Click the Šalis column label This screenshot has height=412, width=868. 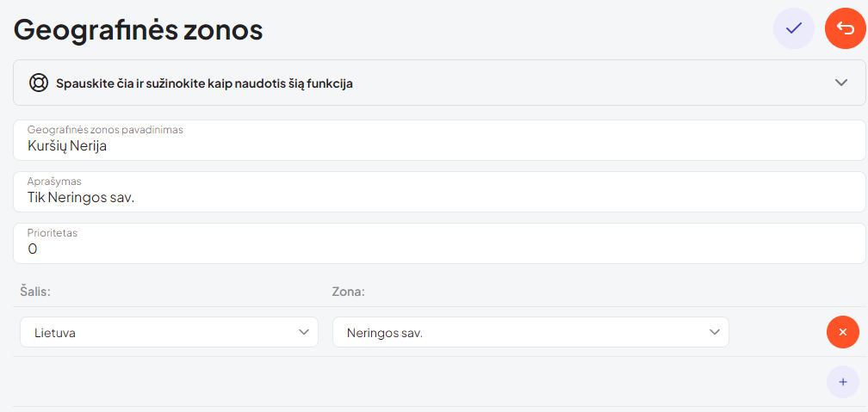[x=35, y=292]
